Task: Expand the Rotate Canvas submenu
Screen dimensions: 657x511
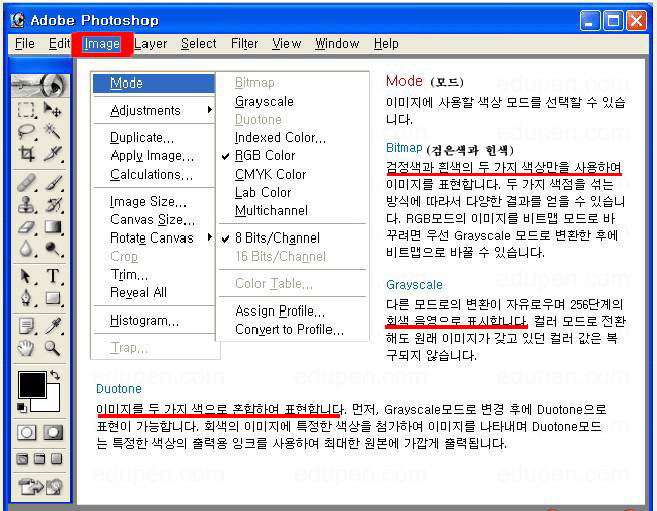Action: [x=153, y=238]
